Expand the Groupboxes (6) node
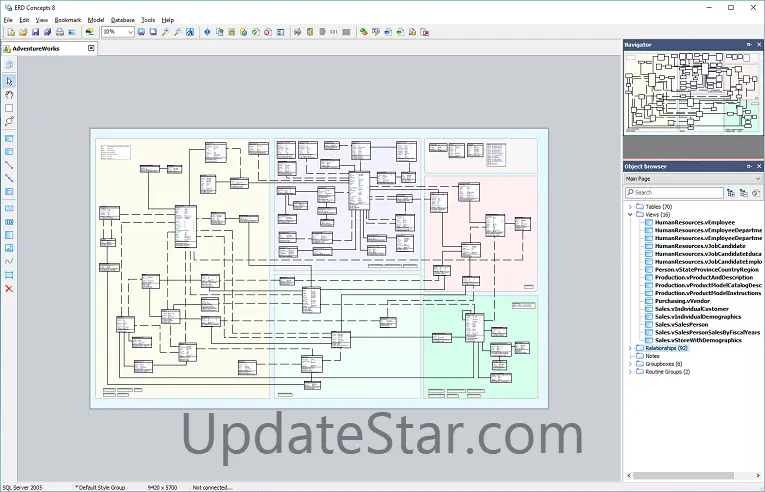The image size is (765, 492). click(x=630, y=364)
